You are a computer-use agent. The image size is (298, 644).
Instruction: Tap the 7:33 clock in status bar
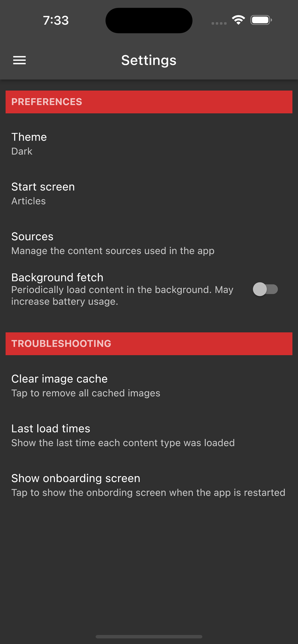tap(56, 20)
